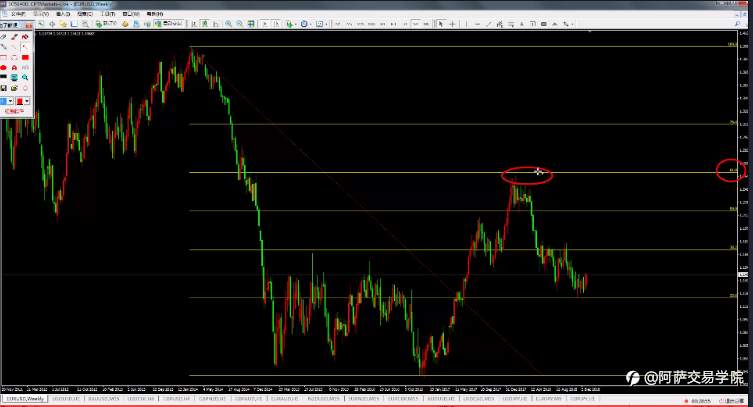Open the Market Watch window from toolbar

click(41, 24)
